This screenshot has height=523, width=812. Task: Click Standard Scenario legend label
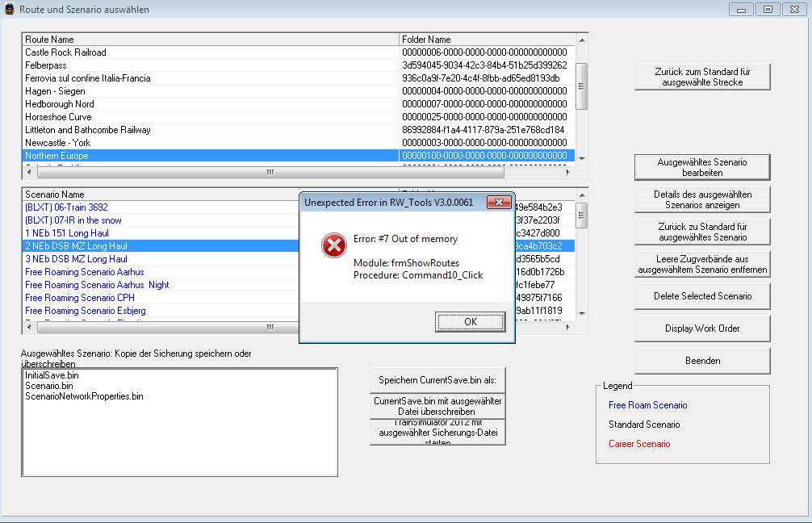(644, 424)
